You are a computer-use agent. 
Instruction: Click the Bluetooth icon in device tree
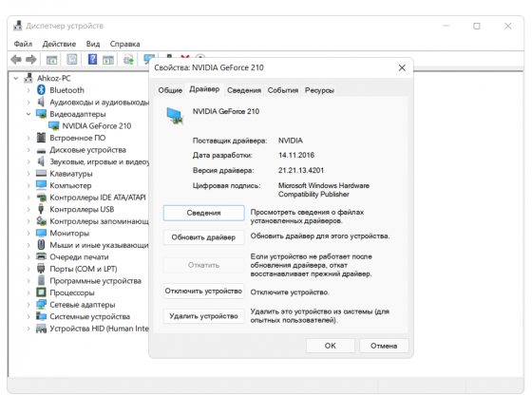41,90
